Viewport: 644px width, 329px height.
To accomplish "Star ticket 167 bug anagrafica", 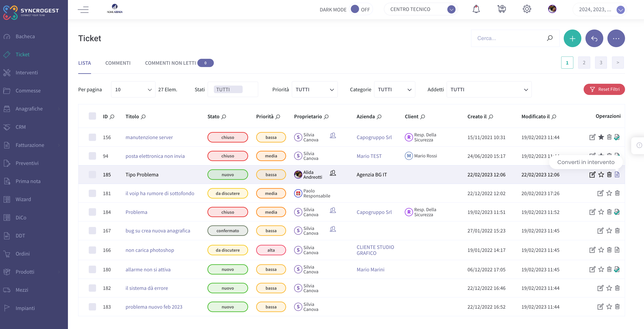I will (x=609, y=231).
